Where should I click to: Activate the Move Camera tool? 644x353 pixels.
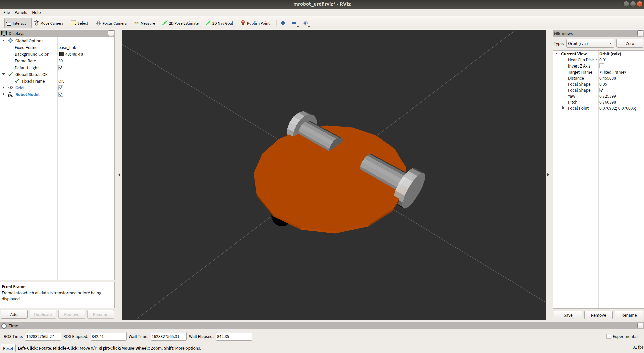(48, 23)
